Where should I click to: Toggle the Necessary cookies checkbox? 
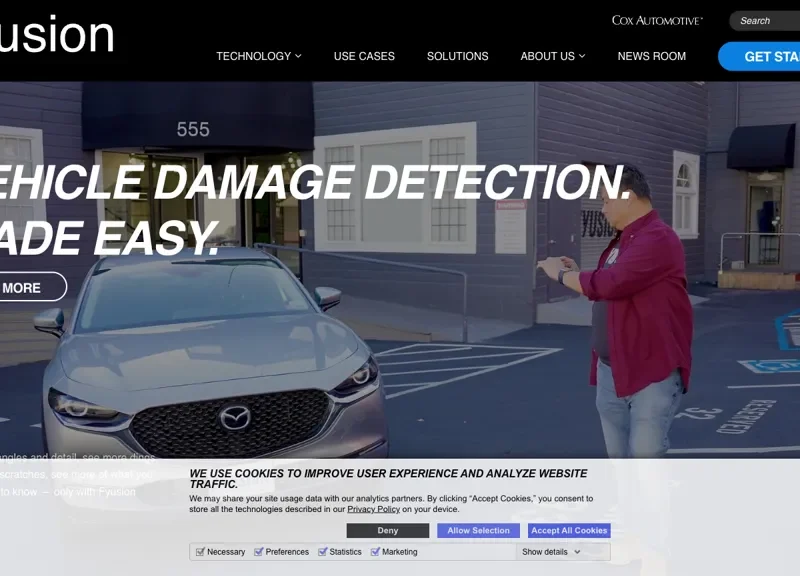click(201, 552)
